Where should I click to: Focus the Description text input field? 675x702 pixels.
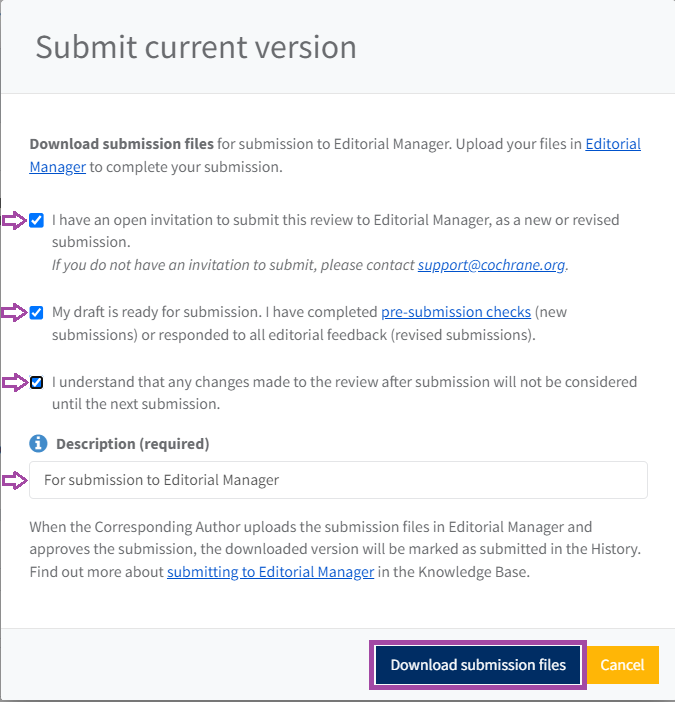tap(338, 480)
